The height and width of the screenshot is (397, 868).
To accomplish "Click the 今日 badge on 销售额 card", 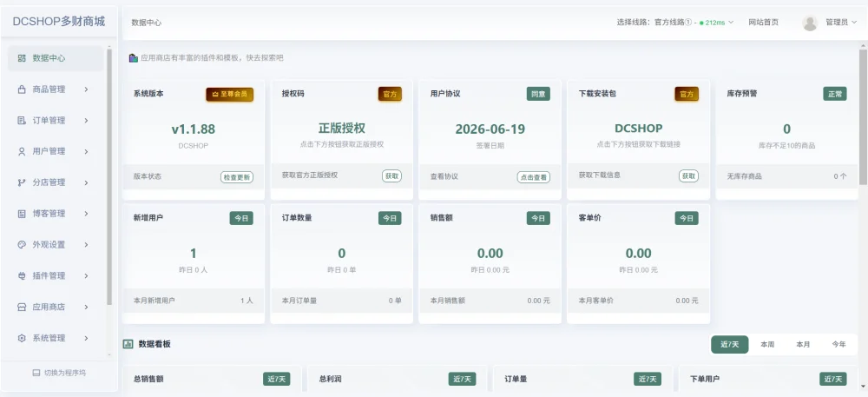I will pos(538,218).
